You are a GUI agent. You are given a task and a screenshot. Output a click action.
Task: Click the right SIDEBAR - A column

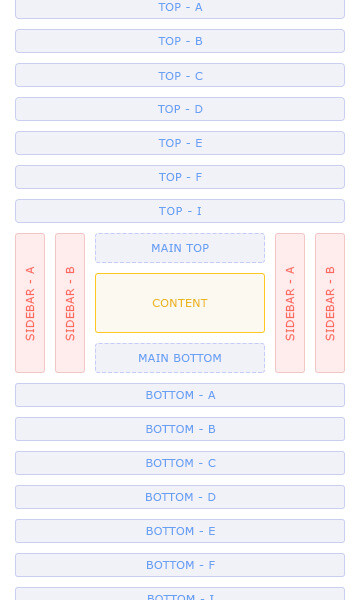click(x=290, y=303)
